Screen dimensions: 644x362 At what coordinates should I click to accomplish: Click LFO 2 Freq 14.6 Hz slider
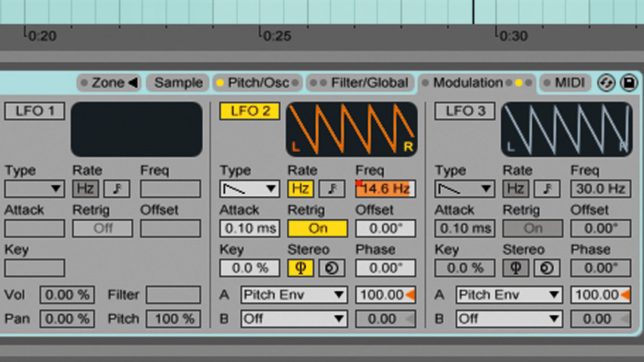(385, 189)
